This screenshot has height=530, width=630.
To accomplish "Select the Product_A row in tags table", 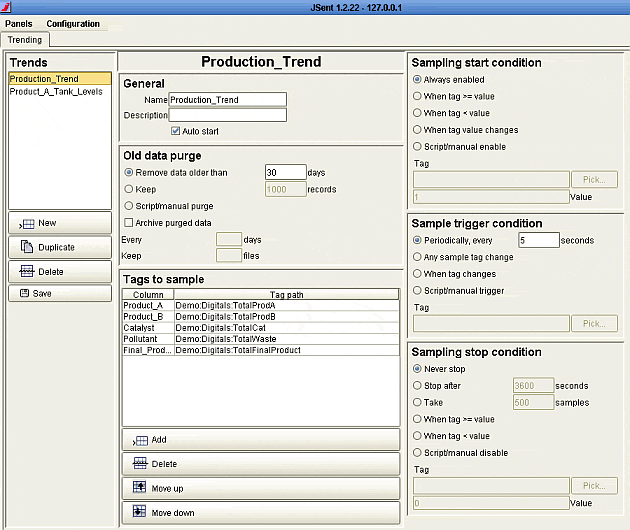I will coord(261,305).
